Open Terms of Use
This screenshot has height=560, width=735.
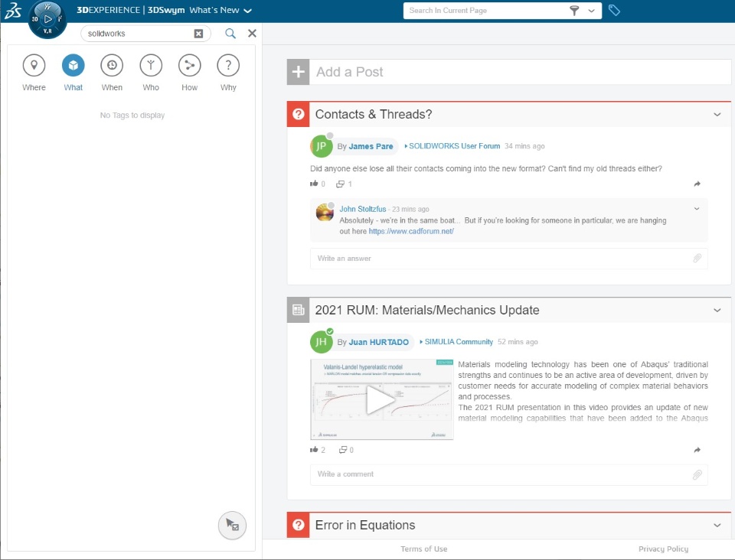[x=423, y=549]
